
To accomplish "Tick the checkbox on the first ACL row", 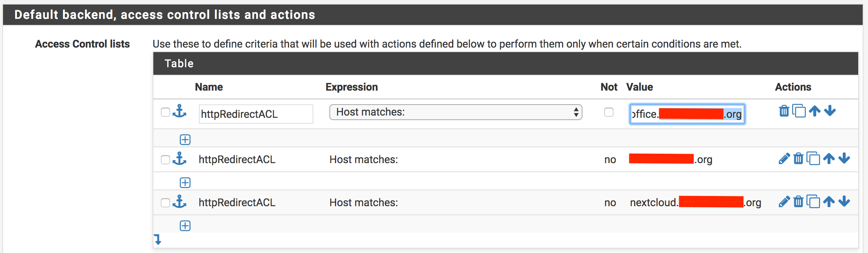I will click(165, 112).
